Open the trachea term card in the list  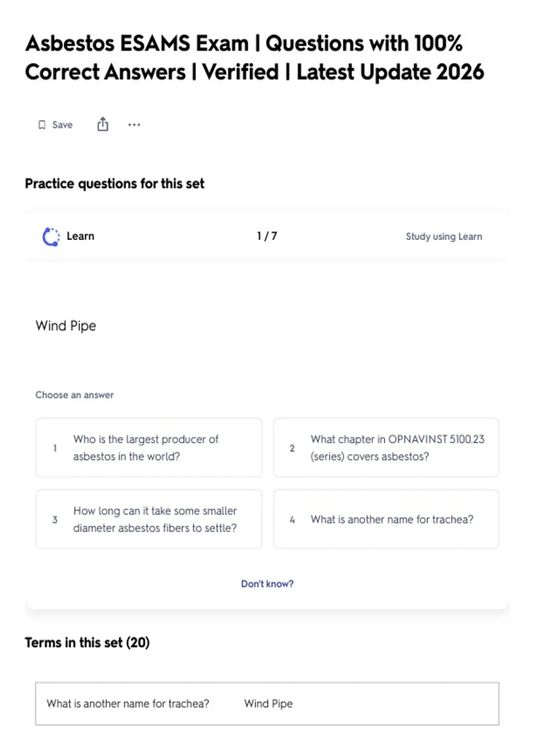pos(267,704)
